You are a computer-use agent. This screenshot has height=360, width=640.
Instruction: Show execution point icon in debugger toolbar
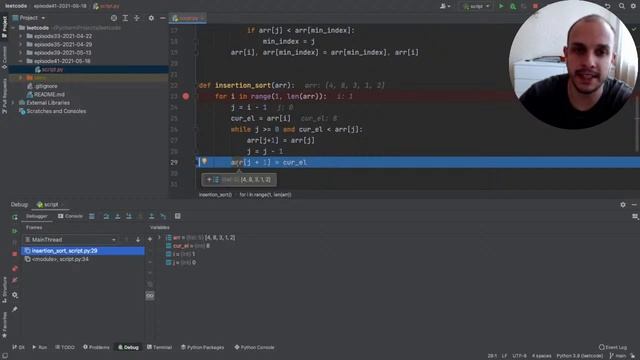92,216
